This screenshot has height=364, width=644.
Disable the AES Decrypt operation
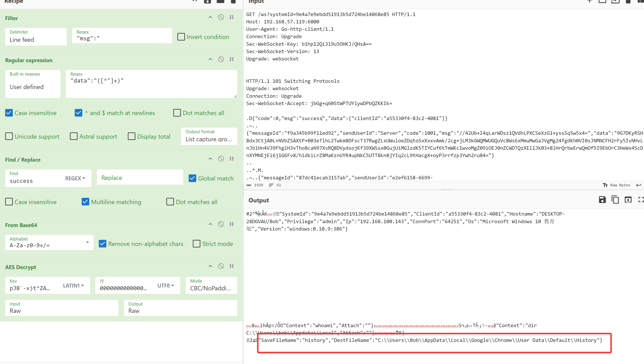(x=221, y=266)
